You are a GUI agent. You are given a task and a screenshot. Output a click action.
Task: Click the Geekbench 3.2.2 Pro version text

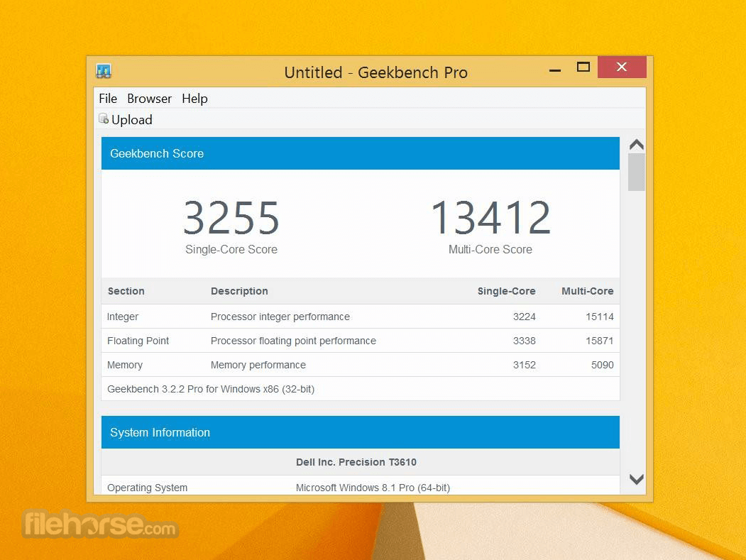pyautogui.click(x=211, y=389)
